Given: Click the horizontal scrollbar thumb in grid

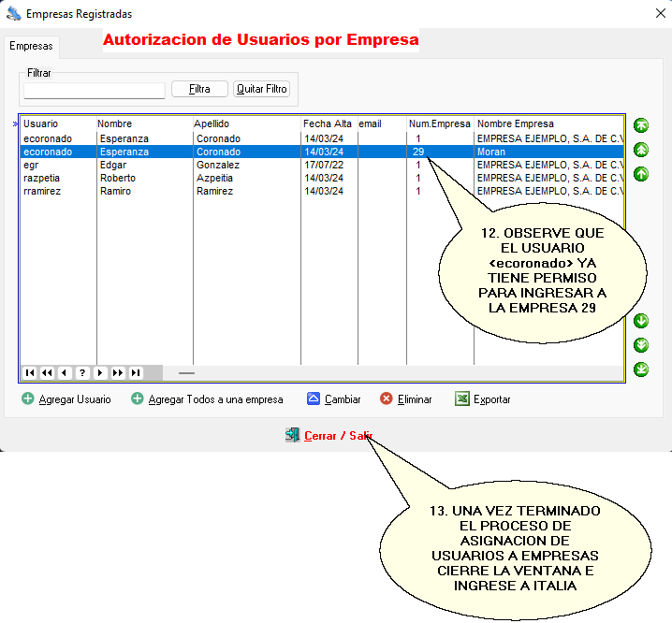Looking at the screenshot, I should tap(186, 373).
